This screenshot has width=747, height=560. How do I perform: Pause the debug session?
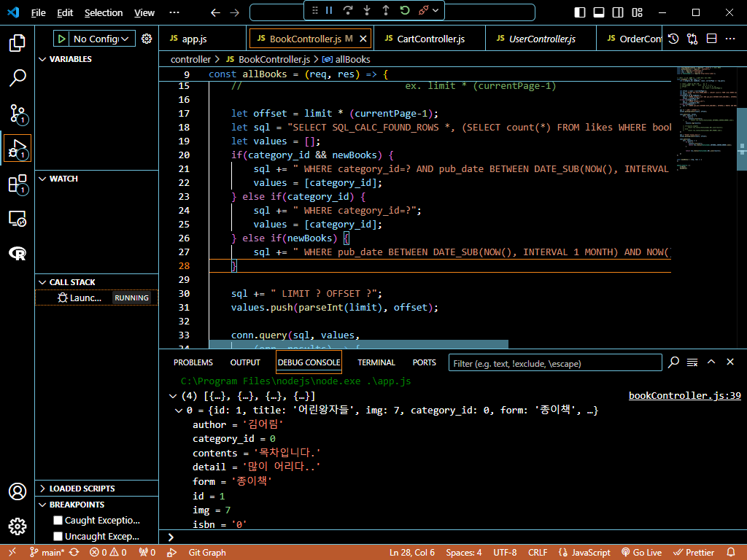[x=329, y=10]
